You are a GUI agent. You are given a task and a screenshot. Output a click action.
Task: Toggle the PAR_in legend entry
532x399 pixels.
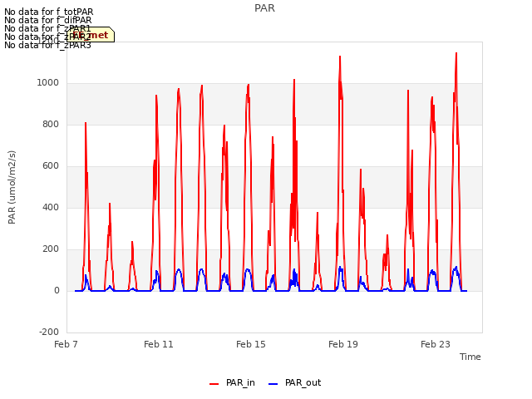[232, 382]
